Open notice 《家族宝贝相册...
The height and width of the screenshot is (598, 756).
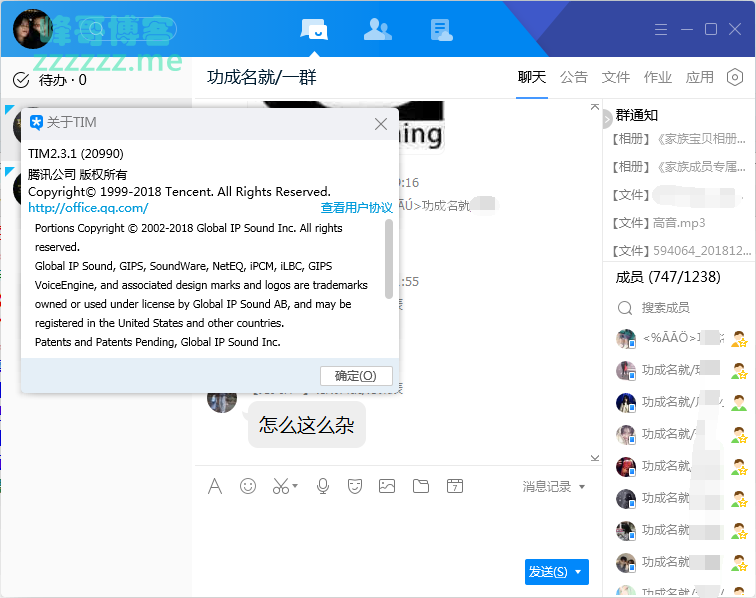679,139
